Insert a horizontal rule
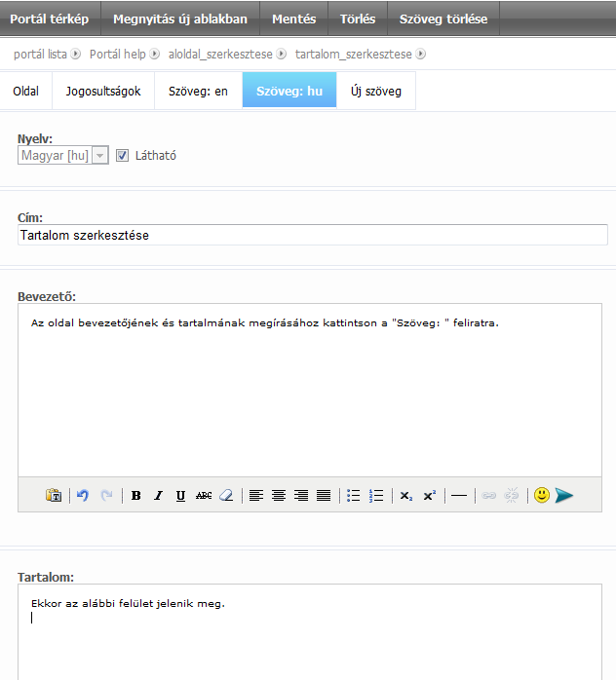 click(459, 495)
